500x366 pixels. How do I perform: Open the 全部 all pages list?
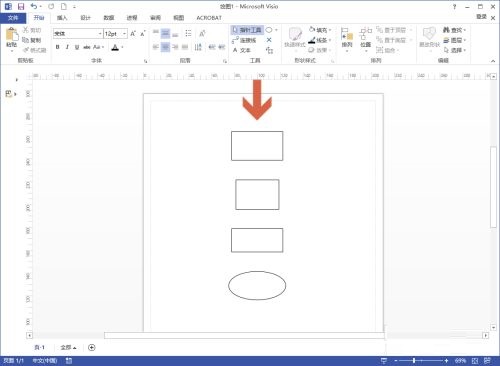tap(68, 348)
